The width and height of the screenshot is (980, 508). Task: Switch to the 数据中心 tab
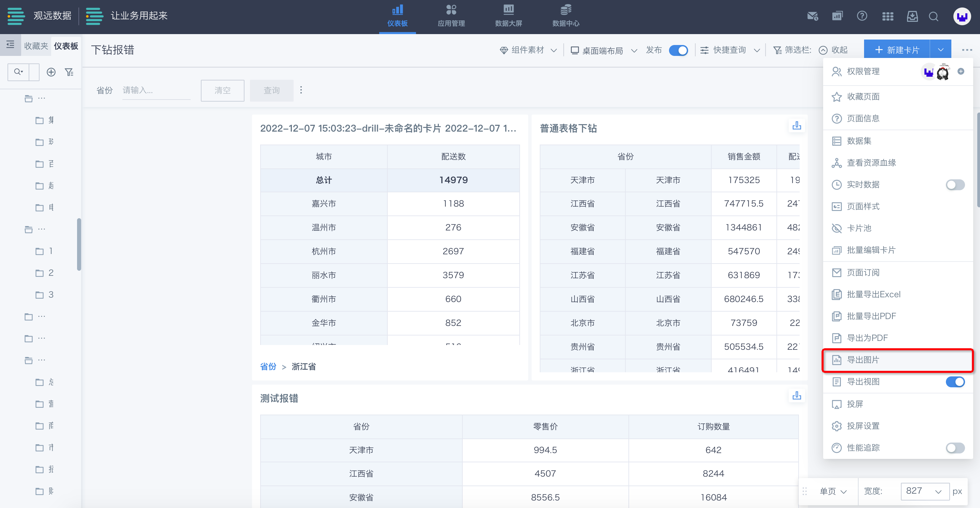pos(566,16)
